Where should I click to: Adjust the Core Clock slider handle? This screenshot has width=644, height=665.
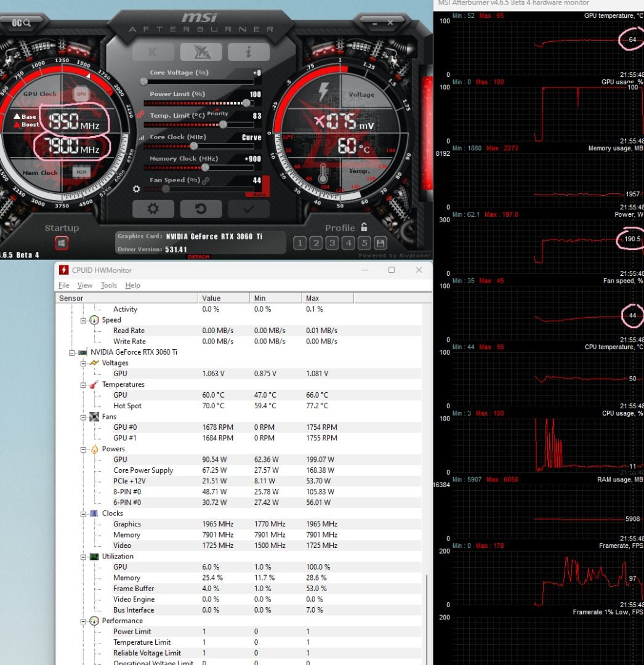click(x=194, y=146)
